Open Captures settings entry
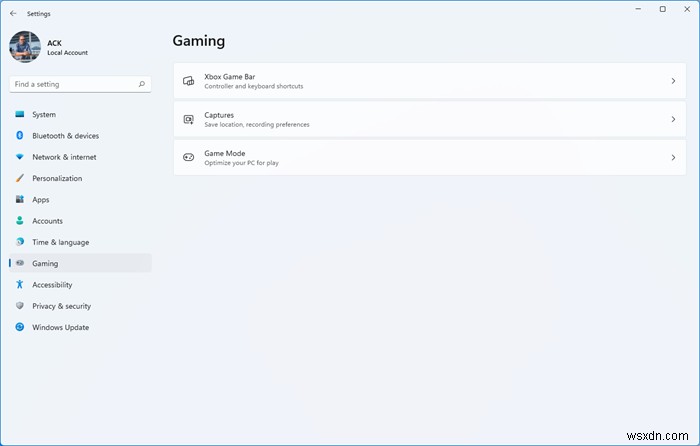Image resolution: width=700 pixels, height=446 pixels. coord(429,119)
